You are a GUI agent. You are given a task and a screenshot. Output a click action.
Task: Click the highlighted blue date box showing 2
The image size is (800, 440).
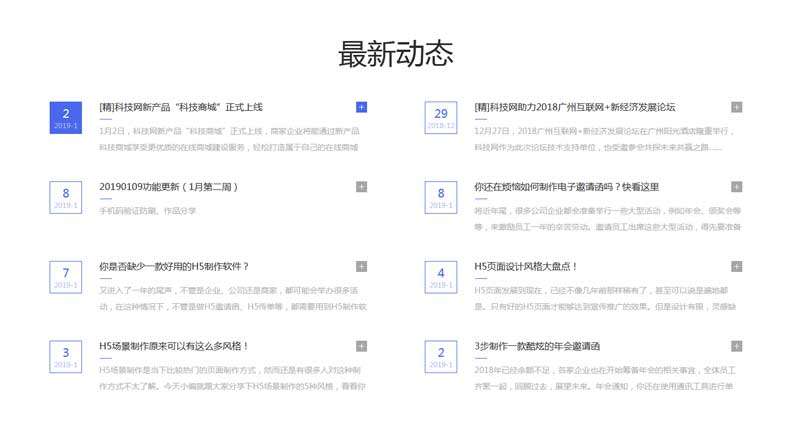click(x=66, y=118)
